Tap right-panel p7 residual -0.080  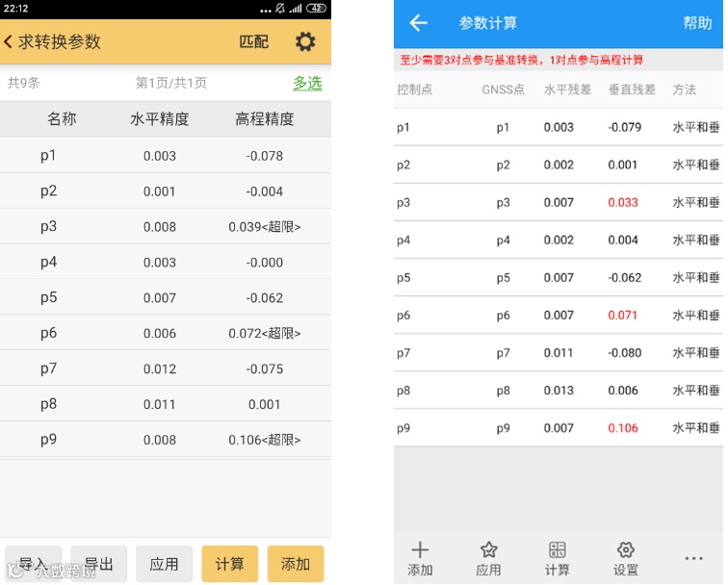click(624, 352)
